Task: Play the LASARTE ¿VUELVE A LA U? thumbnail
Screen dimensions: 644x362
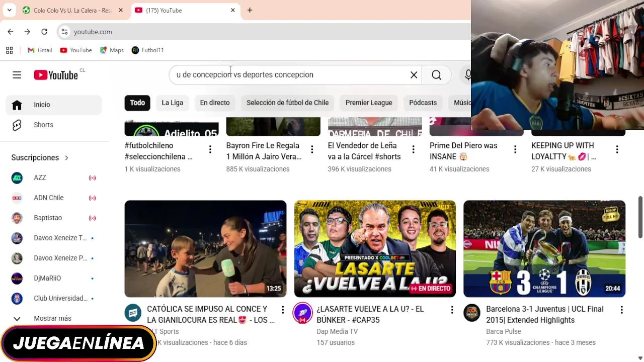Action: click(x=375, y=249)
